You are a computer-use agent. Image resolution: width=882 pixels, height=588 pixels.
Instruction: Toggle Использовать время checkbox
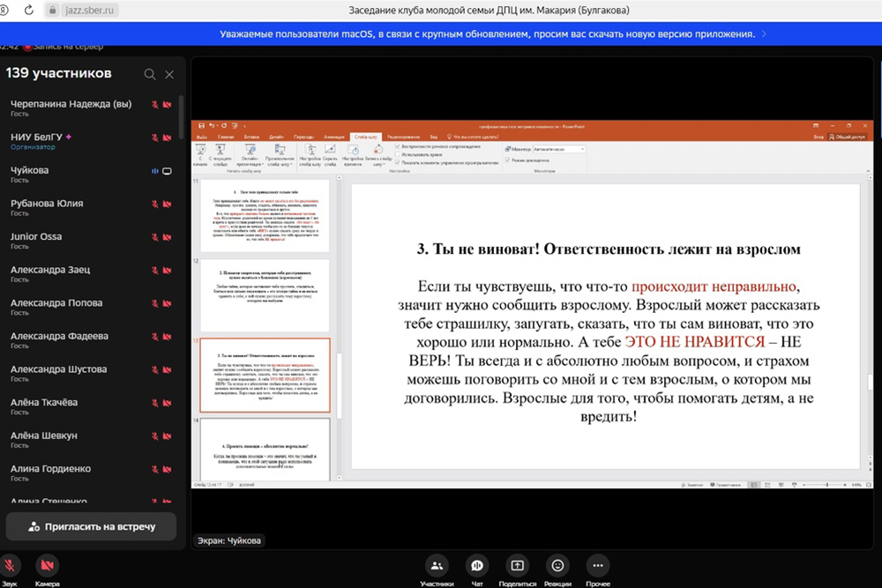point(399,154)
